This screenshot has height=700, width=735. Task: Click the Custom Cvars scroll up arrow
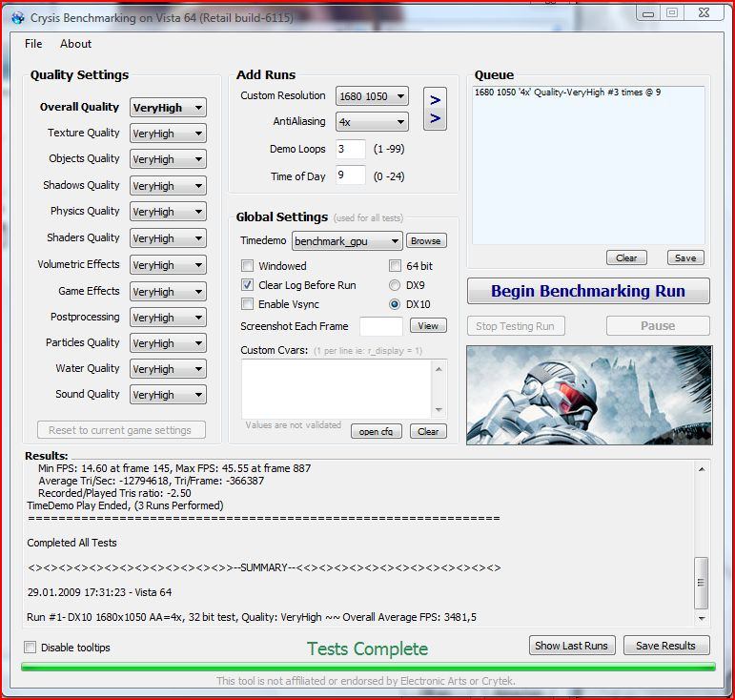(x=439, y=369)
